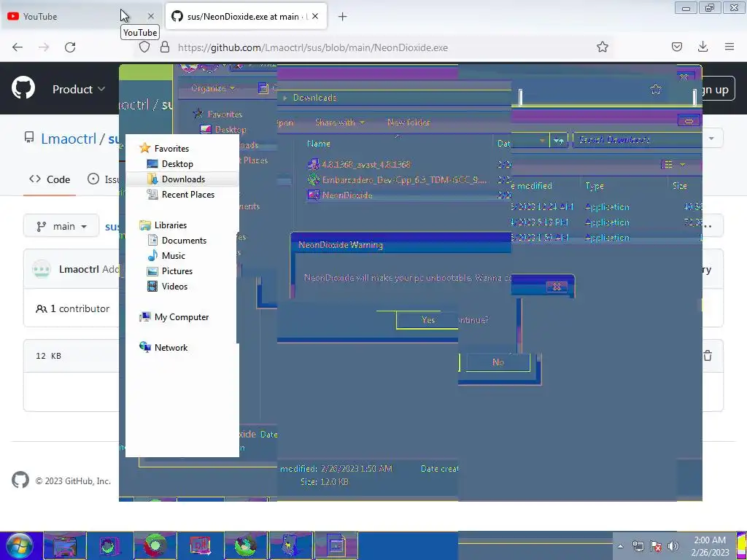This screenshot has height=560, width=747.
Task: Sort by the Name column header
Action: [x=319, y=144]
